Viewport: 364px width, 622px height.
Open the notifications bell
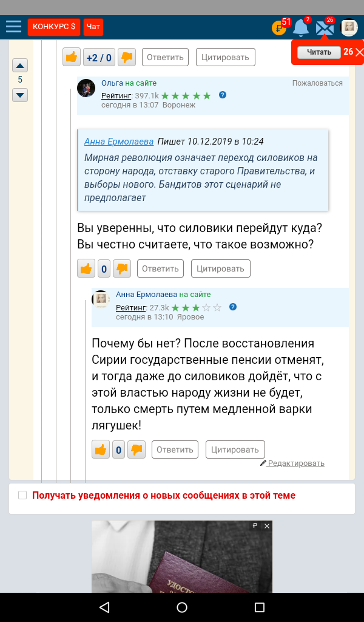pyautogui.click(x=301, y=27)
